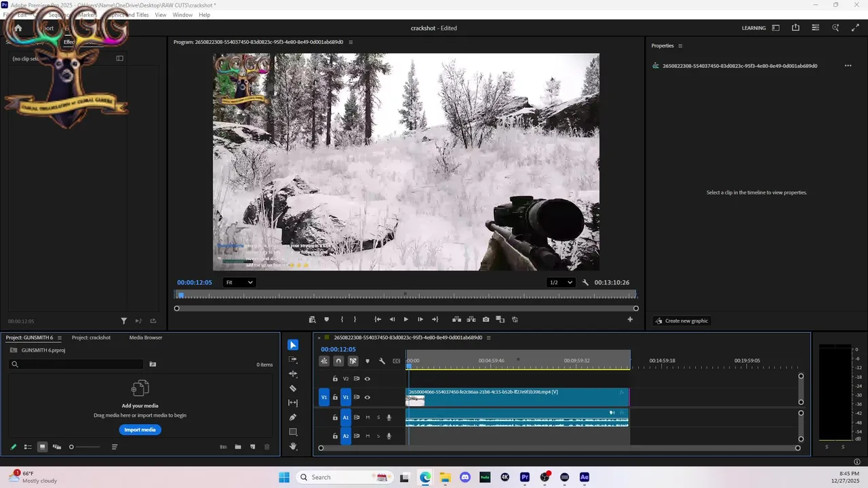This screenshot has width=868, height=488.
Task: Mark Out point in Program Monitor
Action: [355, 319]
